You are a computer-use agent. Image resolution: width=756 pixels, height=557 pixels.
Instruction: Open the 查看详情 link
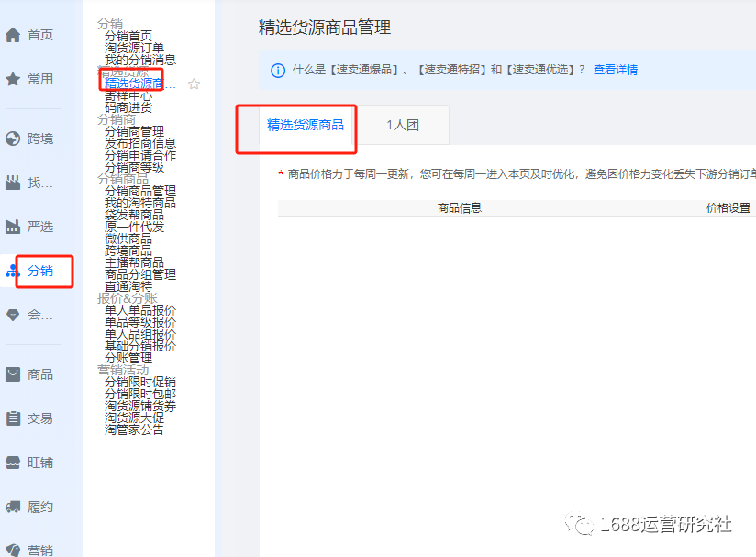point(616,70)
